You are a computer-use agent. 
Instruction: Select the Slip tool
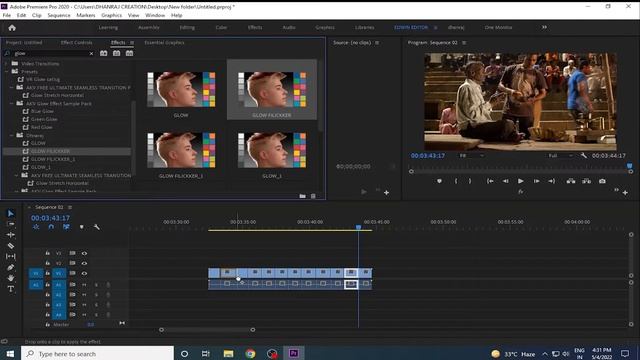[11, 256]
